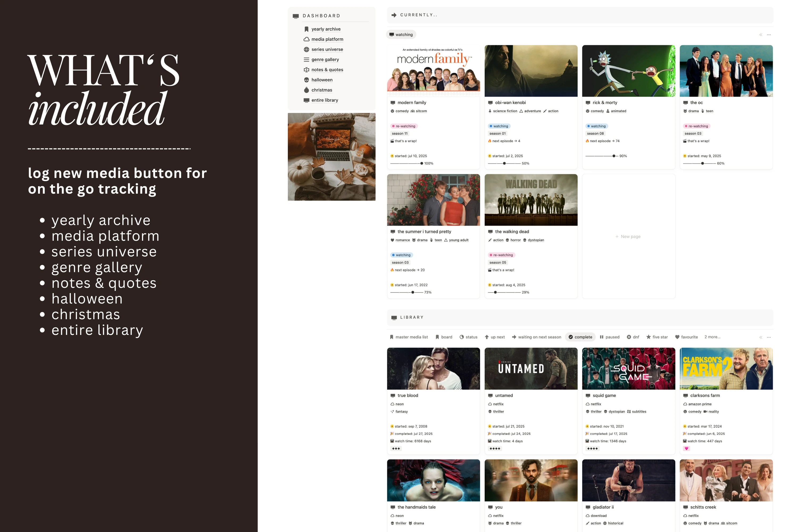Image resolution: width=798 pixels, height=532 pixels.
Task: Open the Squid Game cover thumbnail
Action: coord(628,368)
